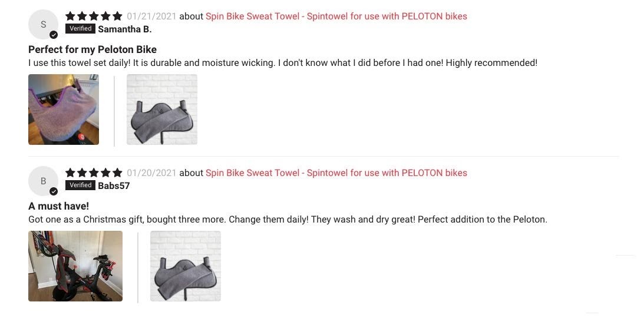
Task: Open gray towel product image in Samantha's review
Action: click(162, 110)
